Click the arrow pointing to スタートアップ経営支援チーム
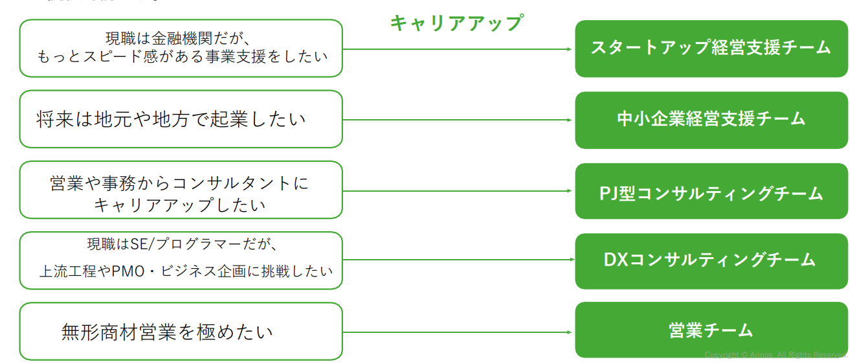Screen dimensions: 868x364 coord(458,49)
